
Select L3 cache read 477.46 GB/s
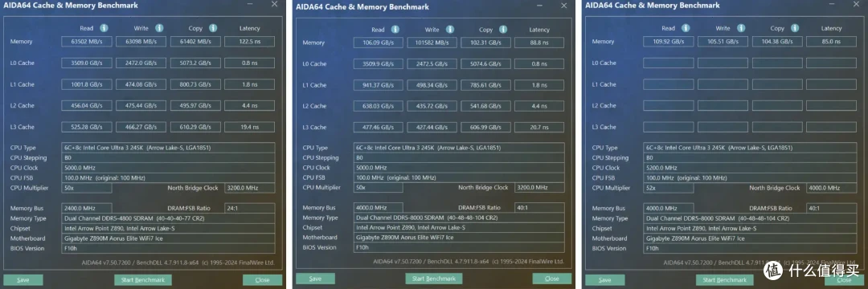[378, 127]
